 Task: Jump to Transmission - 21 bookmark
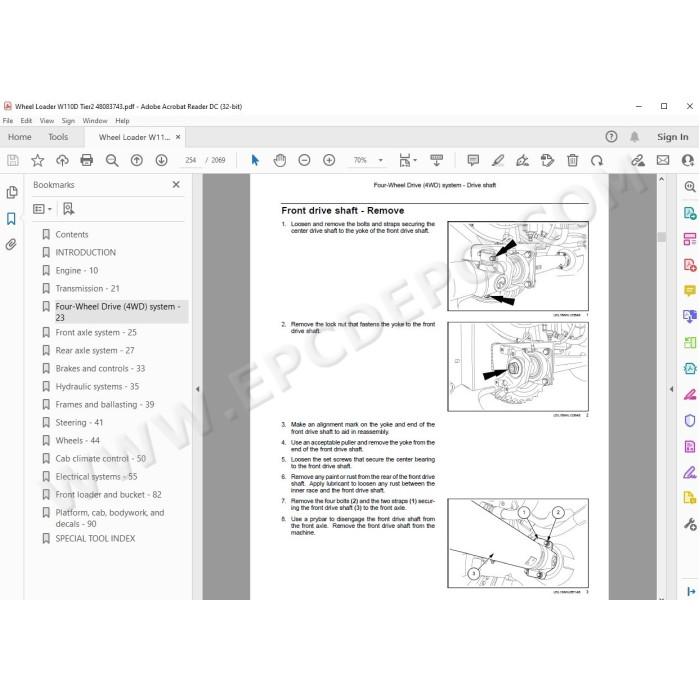87,288
